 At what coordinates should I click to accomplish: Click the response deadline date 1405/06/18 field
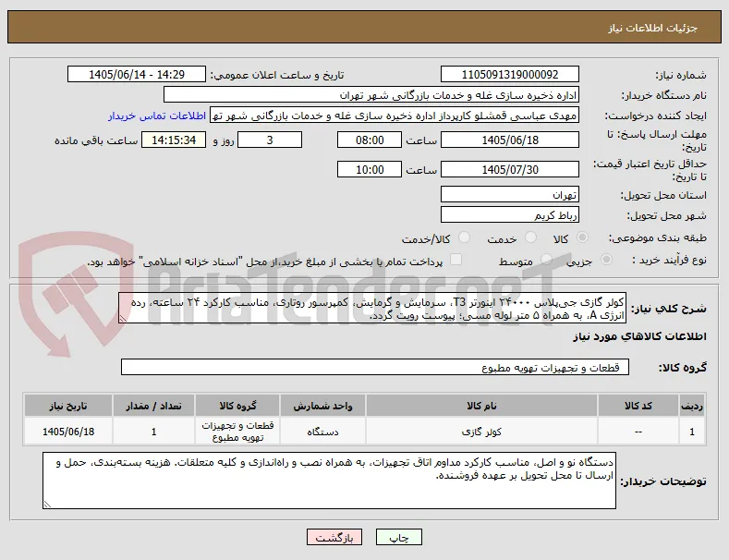coord(509,140)
